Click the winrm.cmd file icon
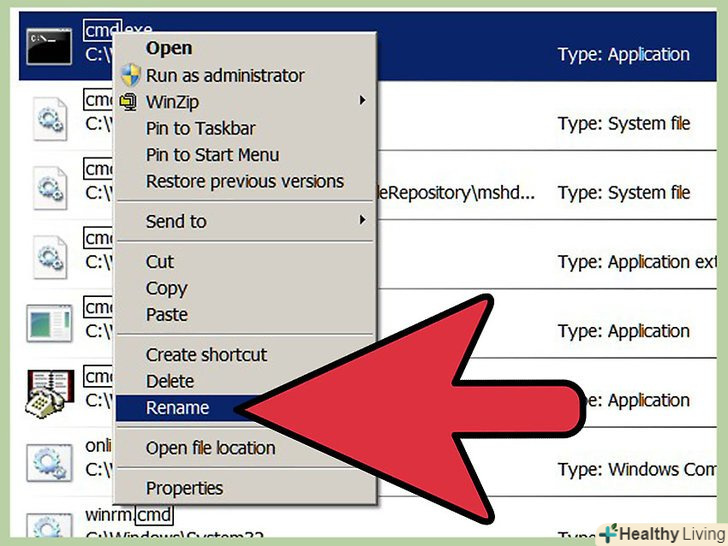Viewport: 728px width, 546px height. (49, 525)
